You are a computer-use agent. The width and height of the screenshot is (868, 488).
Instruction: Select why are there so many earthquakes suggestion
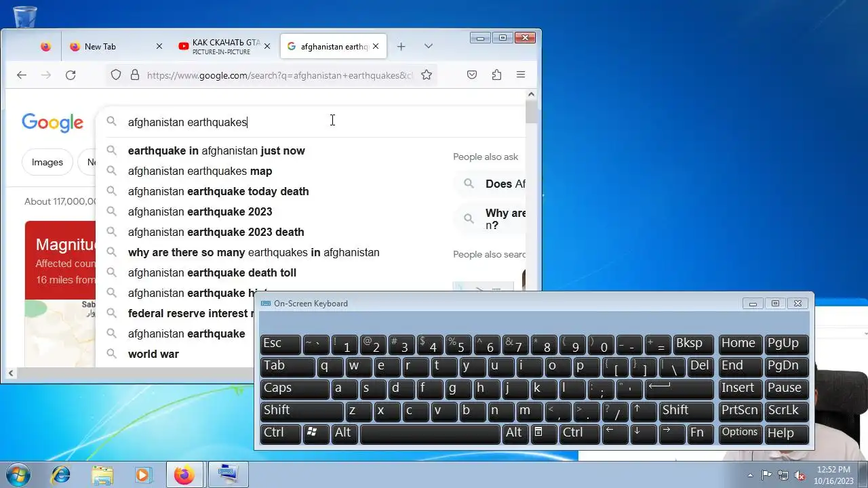point(254,252)
